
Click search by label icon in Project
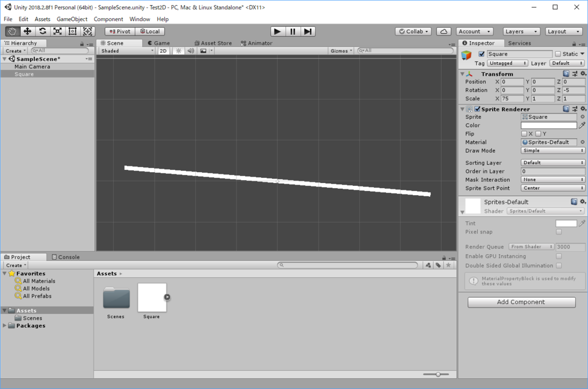[438, 265]
